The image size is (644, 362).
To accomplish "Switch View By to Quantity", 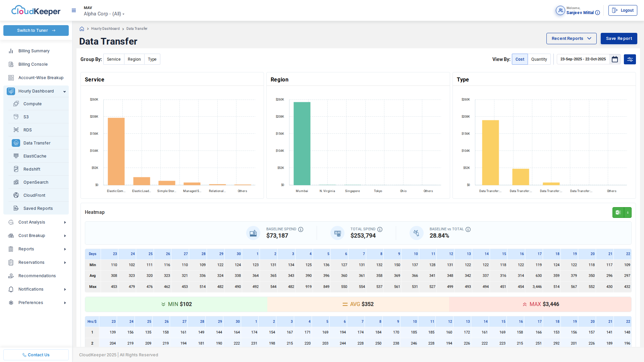I will point(539,59).
